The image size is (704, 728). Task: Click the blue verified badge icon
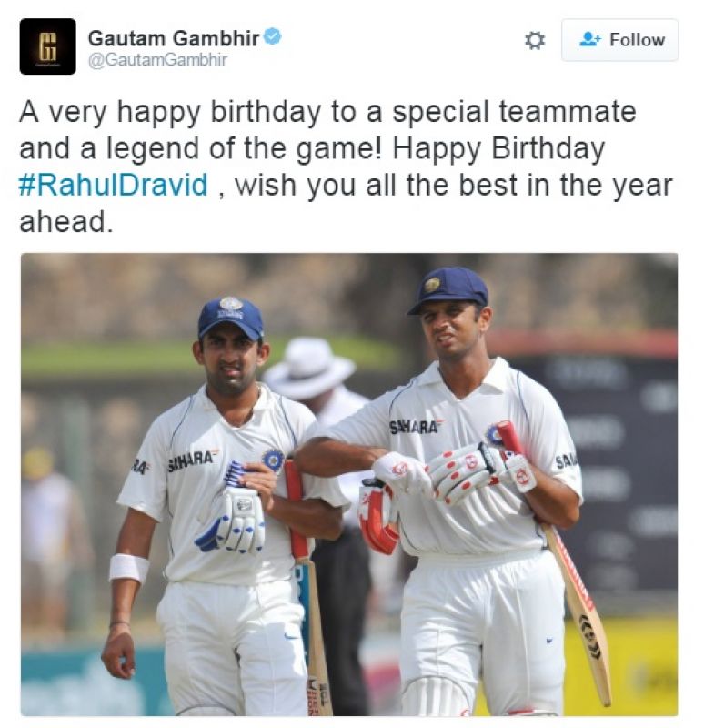[273, 36]
